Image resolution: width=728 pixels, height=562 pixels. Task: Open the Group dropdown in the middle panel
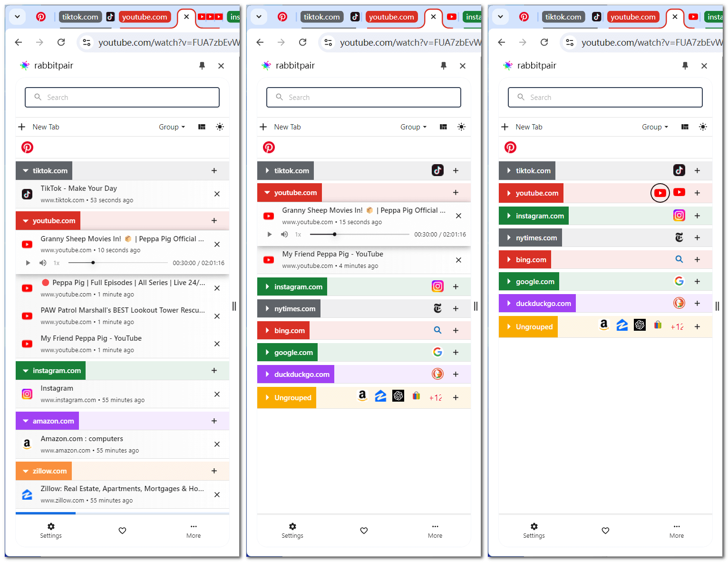tap(413, 127)
